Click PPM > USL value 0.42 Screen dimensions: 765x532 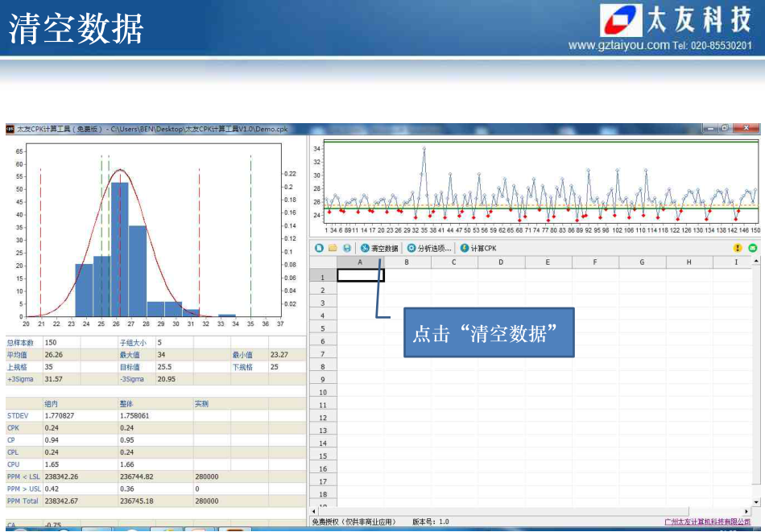point(52,489)
